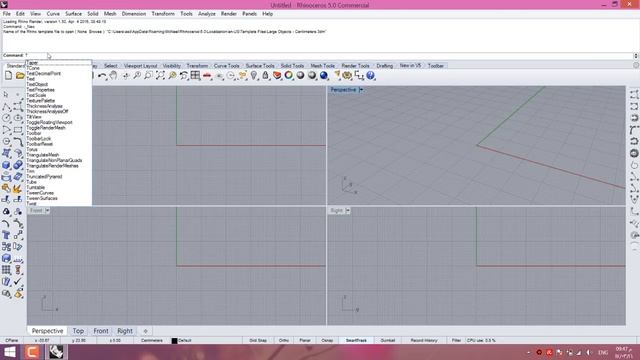Toggle Ortho mode in status bar
This screenshot has width=640, height=360.
point(284,340)
